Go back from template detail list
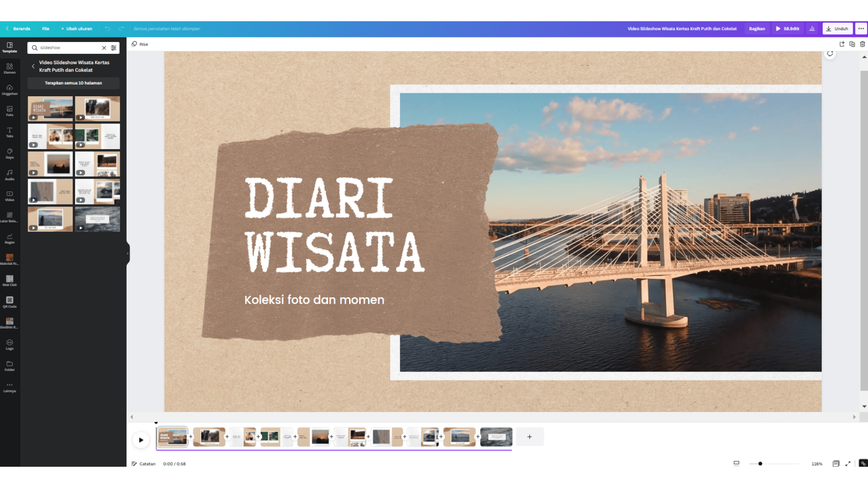868x488 pixels. (33, 66)
